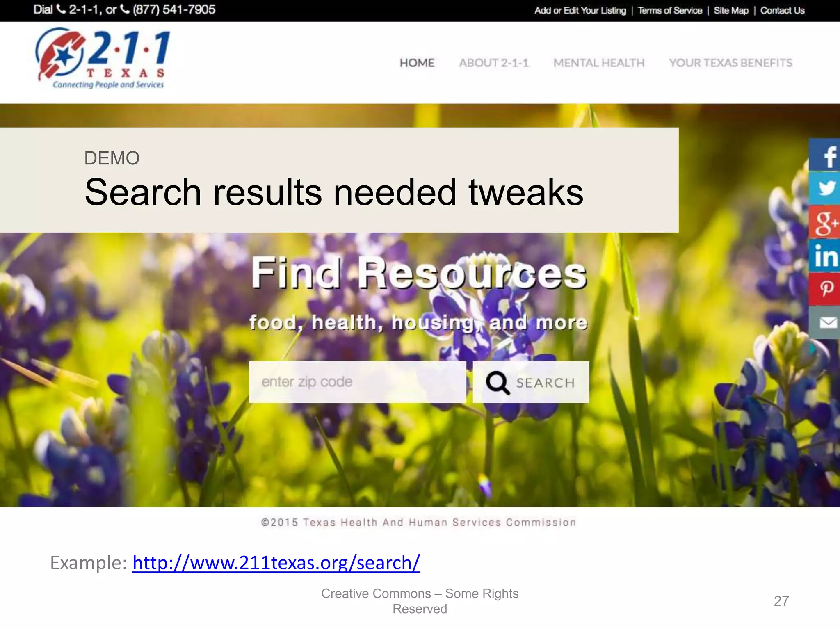Click the SEARCH button label
The width and height of the screenshot is (840, 630).
(x=546, y=383)
